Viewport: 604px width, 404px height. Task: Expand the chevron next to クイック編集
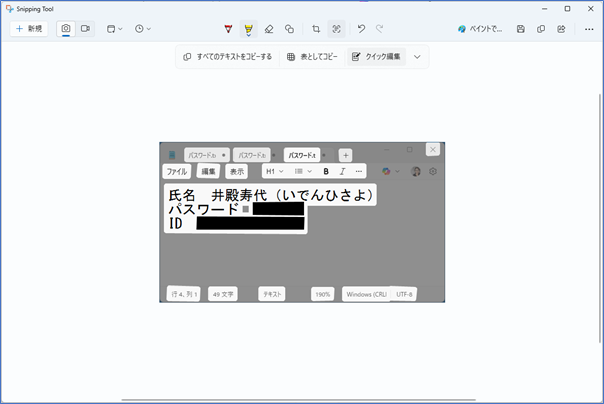[x=417, y=57]
